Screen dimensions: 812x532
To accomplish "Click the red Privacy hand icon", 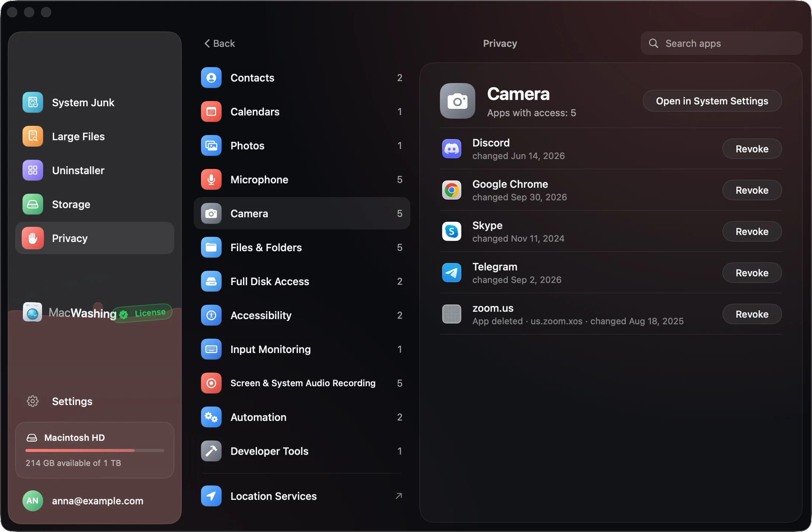I will pos(32,238).
